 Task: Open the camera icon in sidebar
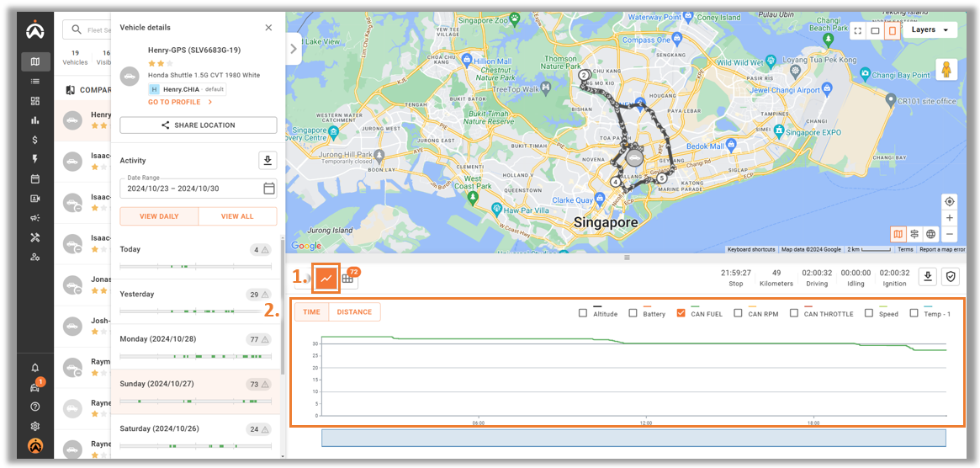click(35, 199)
